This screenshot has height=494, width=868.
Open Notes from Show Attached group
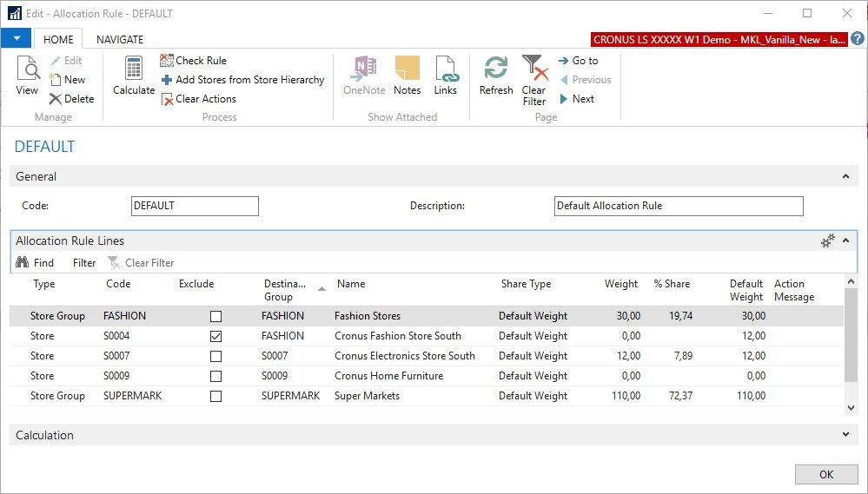click(407, 76)
